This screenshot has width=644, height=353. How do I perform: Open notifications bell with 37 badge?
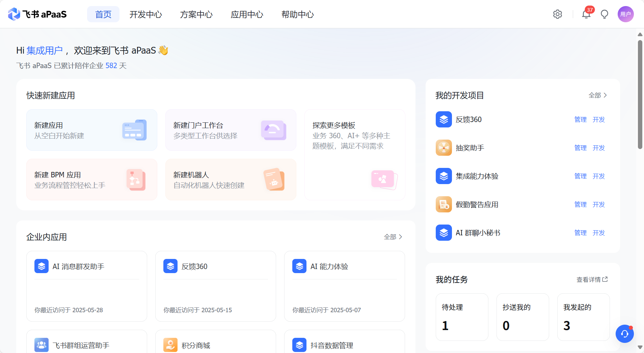point(586,14)
